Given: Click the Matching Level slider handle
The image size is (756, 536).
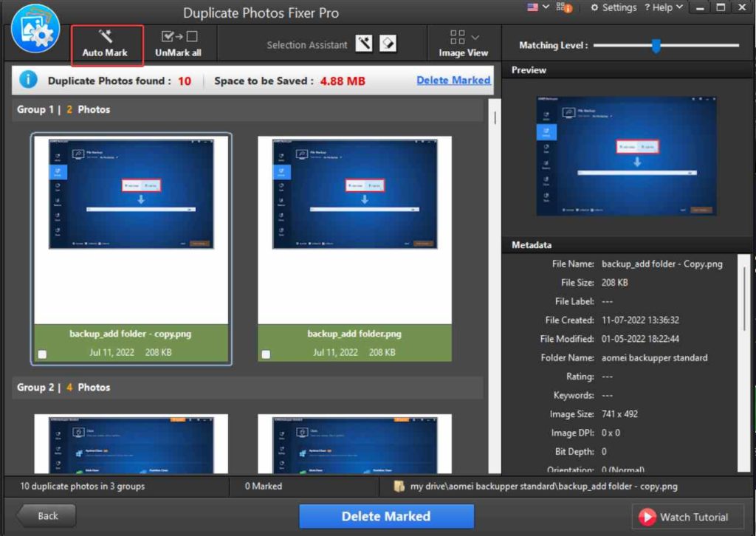Looking at the screenshot, I should [x=656, y=46].
